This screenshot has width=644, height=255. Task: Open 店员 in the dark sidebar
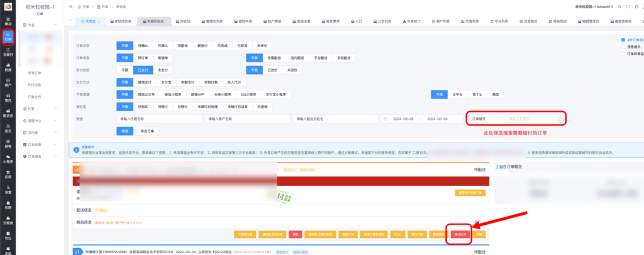click(x=8, y=129)
